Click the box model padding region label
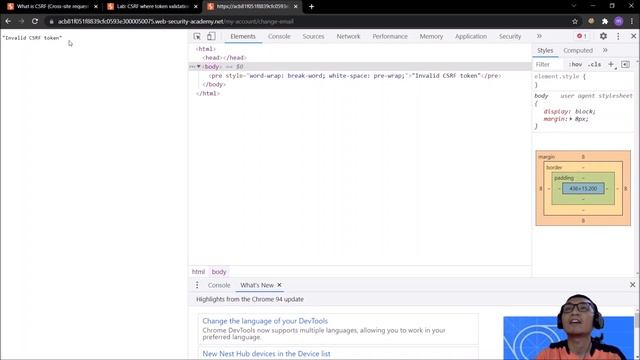 pos(564,178)
